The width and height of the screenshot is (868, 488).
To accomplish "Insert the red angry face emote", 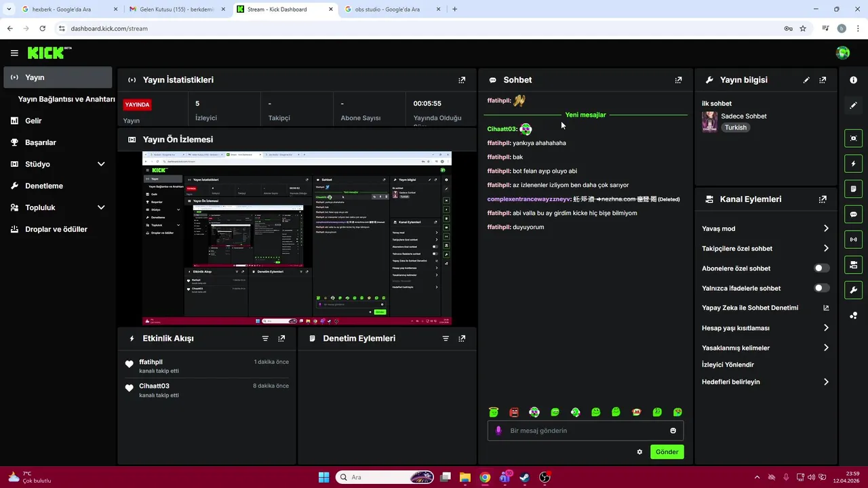I will tap(514, 412).
